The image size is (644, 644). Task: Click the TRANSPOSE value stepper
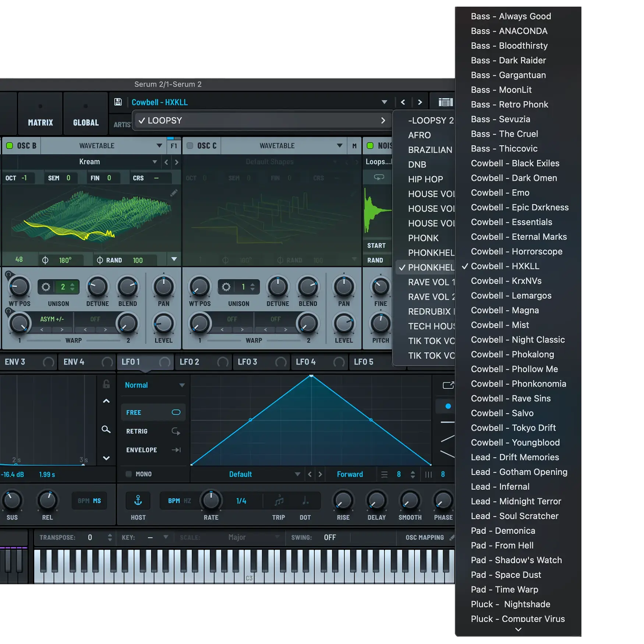click(x=110, y=538)
